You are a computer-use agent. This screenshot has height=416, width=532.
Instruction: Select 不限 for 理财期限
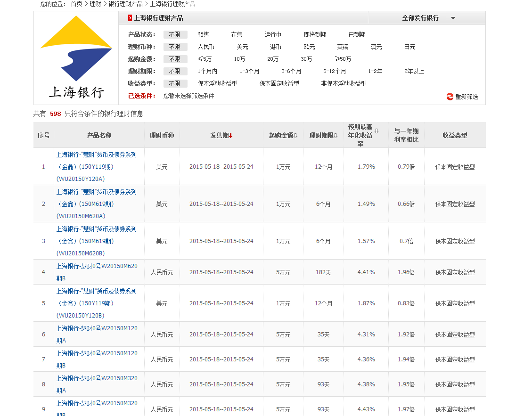[x=175, y=71]
